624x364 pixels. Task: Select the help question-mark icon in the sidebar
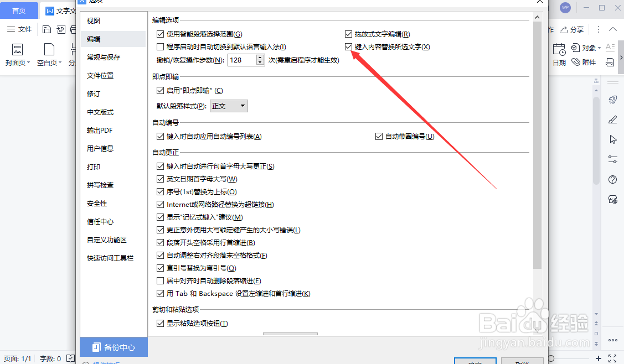click(612, 179)
